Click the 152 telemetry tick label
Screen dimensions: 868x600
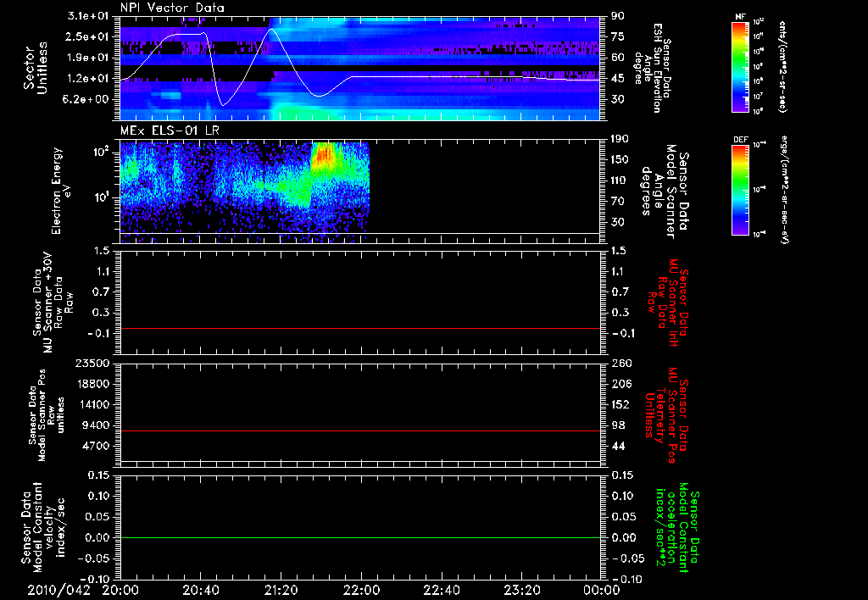tap(620, 404)
